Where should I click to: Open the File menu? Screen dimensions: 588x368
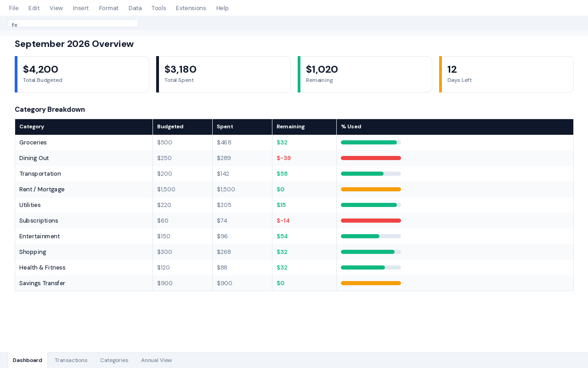[x=14, y=8]
